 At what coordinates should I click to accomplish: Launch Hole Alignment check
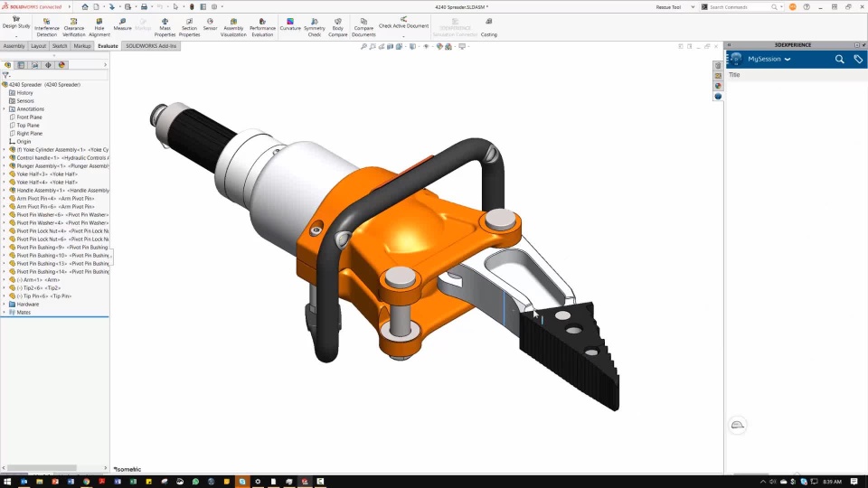(99, 28)
